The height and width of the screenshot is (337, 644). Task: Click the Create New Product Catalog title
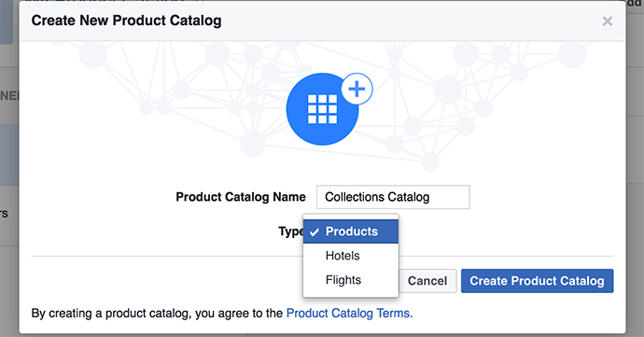[x=126, y=21]
